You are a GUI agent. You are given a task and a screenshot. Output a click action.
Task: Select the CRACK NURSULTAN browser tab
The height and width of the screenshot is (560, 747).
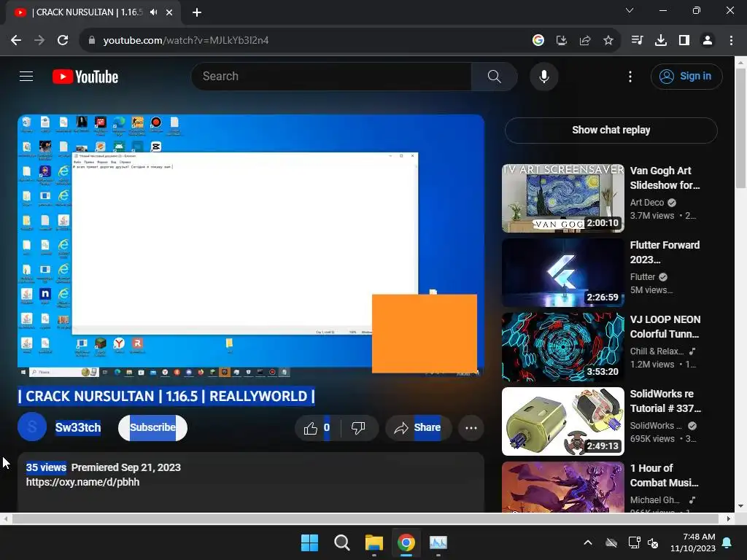tap(93, 12)
